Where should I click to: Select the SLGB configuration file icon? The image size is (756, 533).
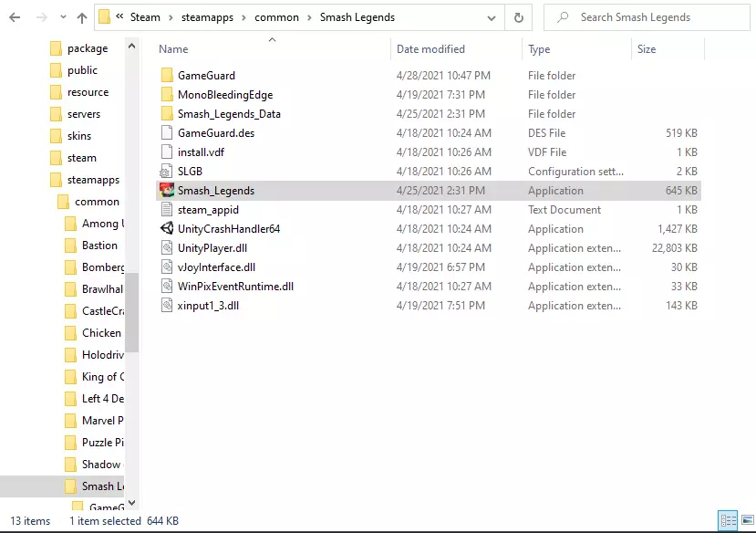(x=167, y=172)
